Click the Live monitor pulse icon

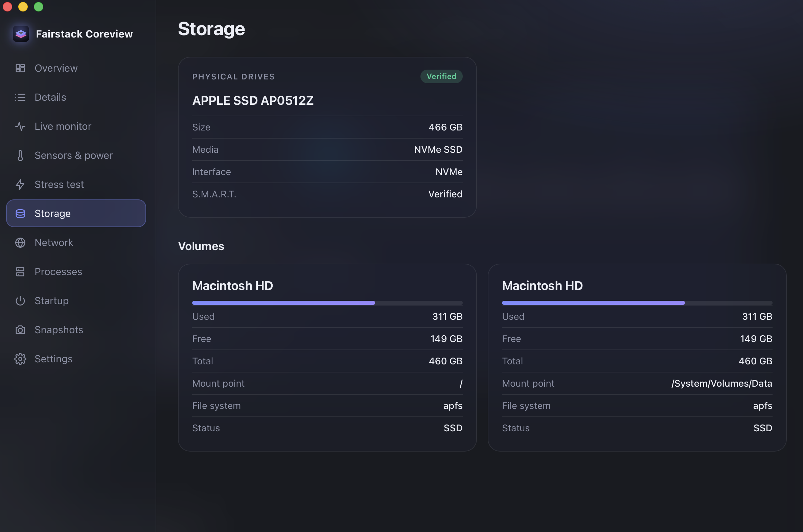point(20,126)
